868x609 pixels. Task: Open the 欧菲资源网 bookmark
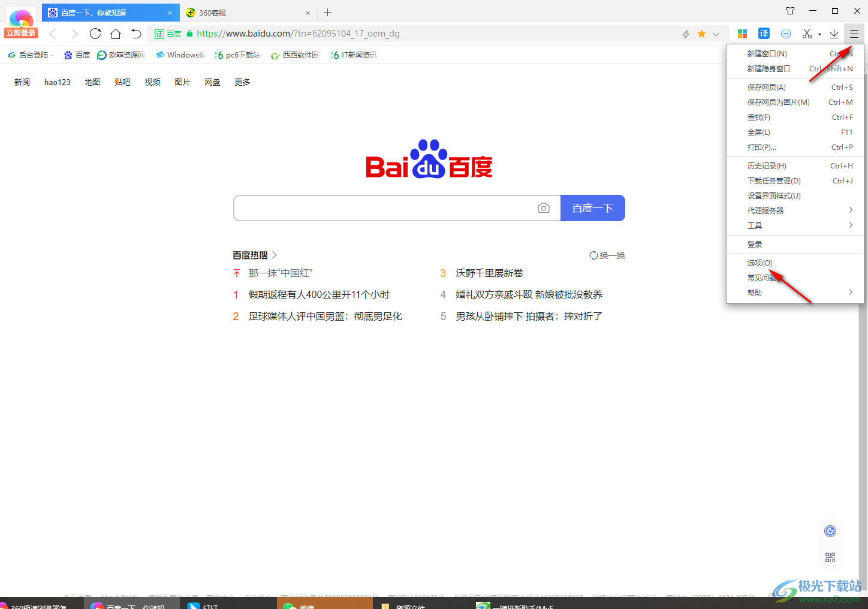121,55
